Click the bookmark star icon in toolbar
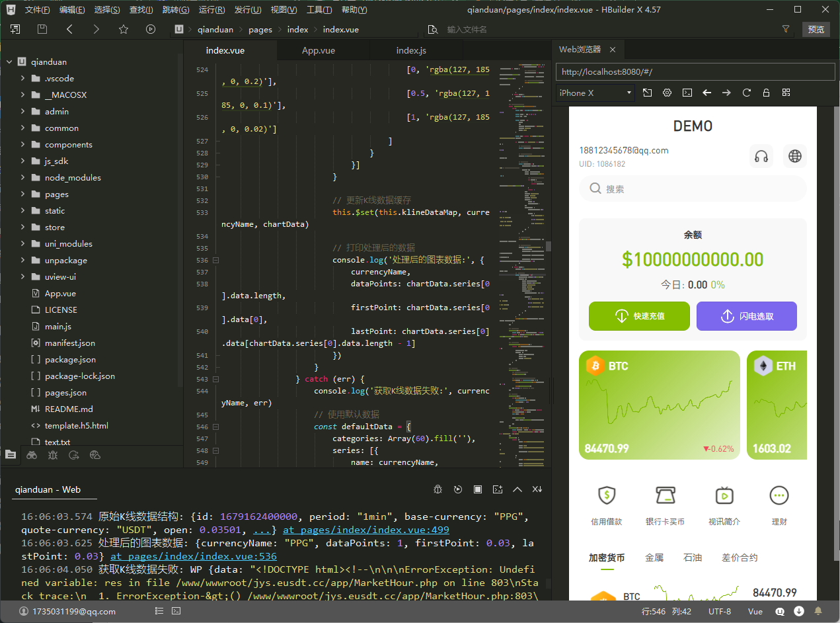 124,29
